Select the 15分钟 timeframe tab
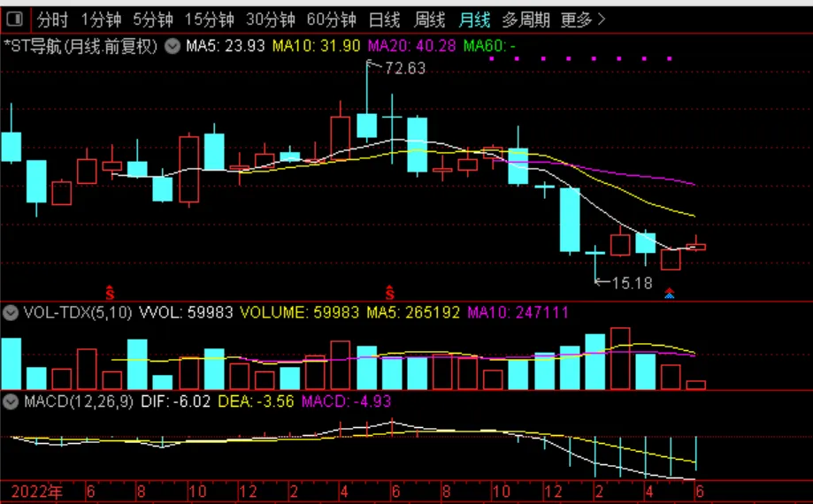813x504 pixels. [x=209, y=19]
